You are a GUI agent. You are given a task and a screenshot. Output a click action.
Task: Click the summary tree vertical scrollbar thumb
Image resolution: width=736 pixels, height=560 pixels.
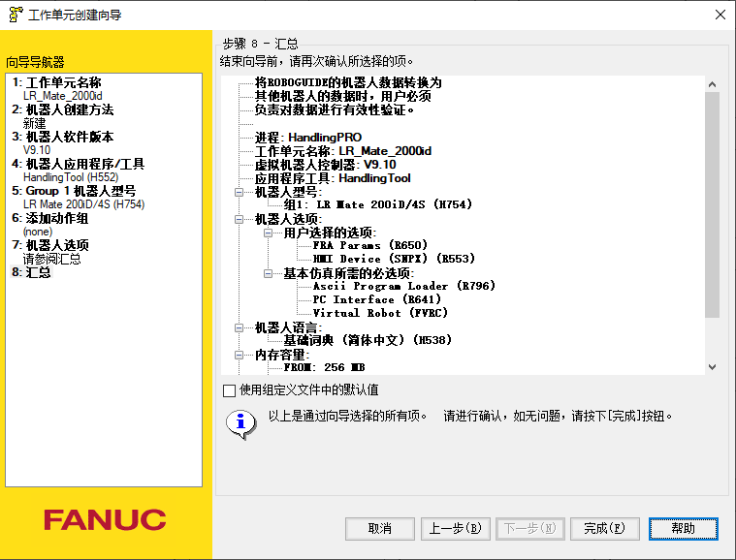[712, 205]
